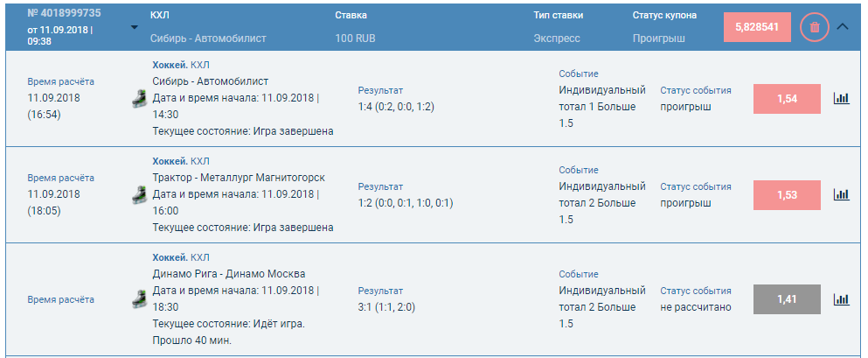
Task: Collapse the coupon with the up chevron
Action: [843, 26]
